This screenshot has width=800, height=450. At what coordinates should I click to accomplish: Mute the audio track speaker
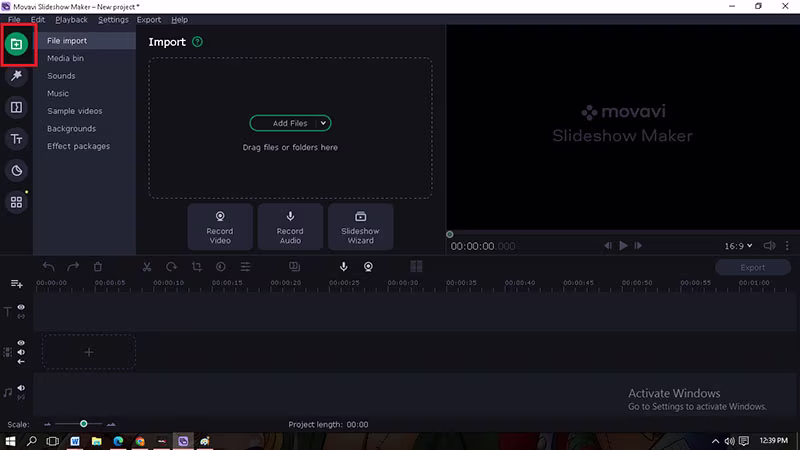21,388
